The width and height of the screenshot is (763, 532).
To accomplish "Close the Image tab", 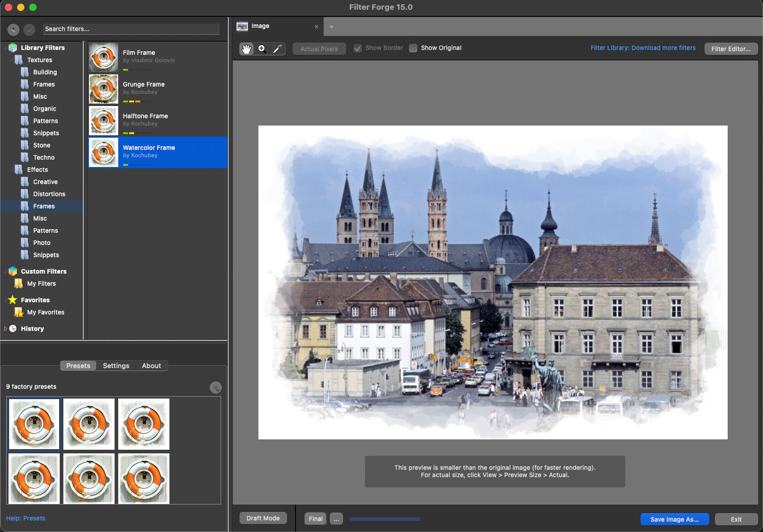I will click(316, 27).
